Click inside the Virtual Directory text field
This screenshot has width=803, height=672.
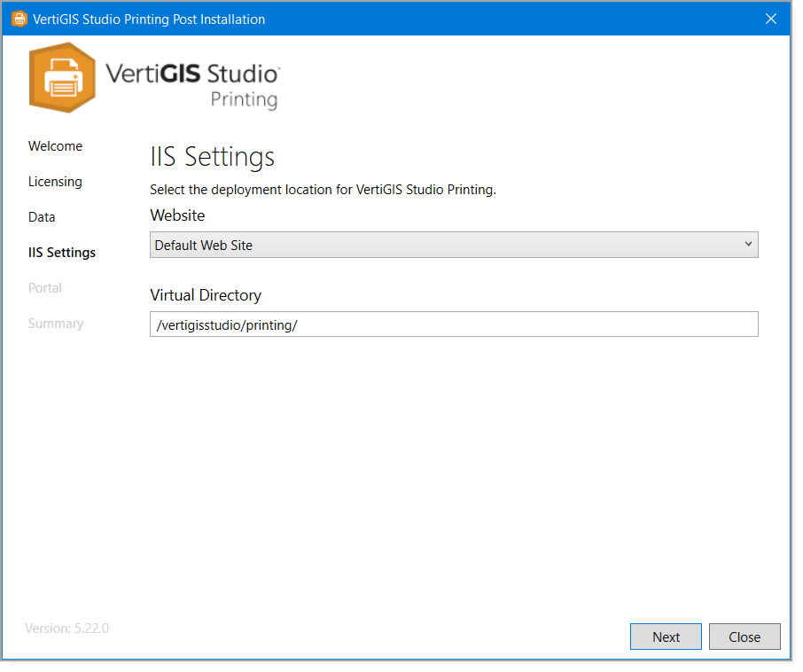point(454,324)
